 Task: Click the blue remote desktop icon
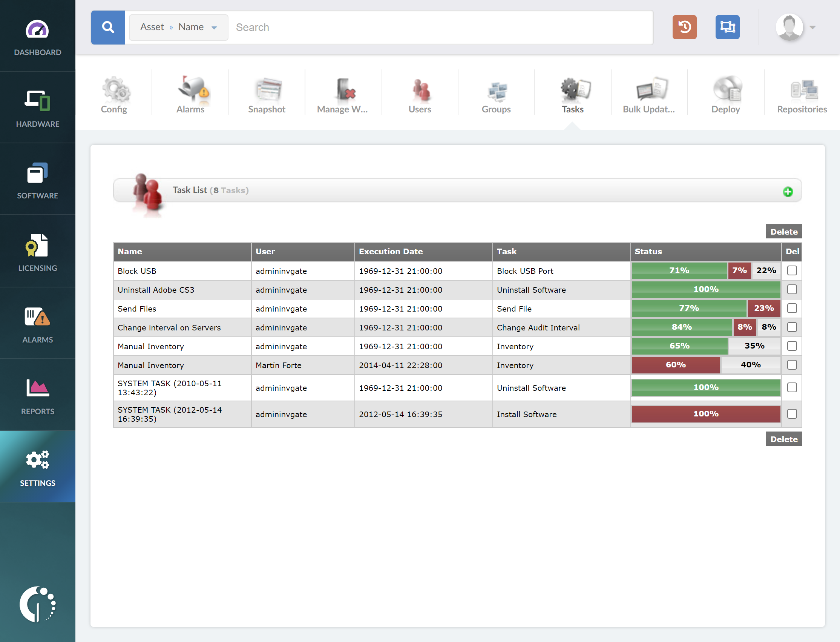click(727, 27)
